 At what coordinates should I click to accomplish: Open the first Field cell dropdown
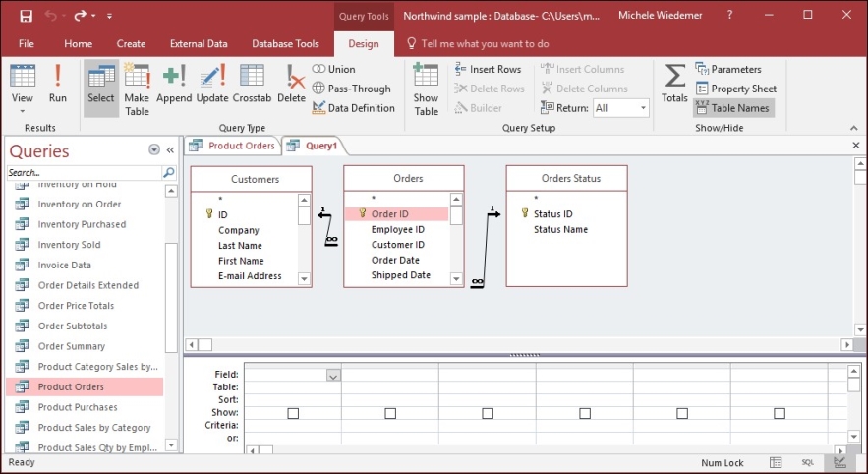click(333, 376)
